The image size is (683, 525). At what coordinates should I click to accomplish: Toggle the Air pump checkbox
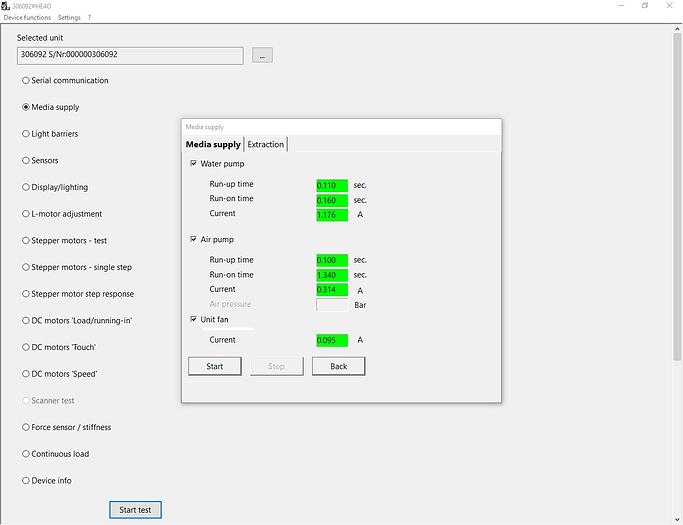click(193, 240)
